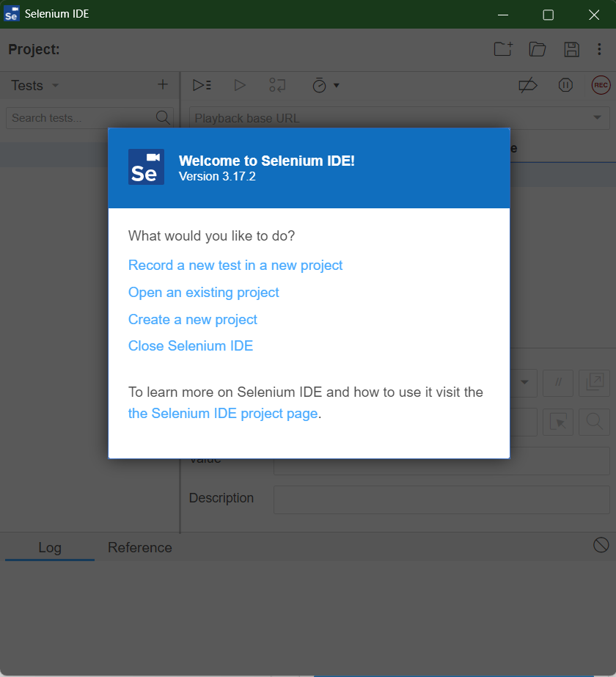Maximize the Selenium IDE window

pos(549,15)
